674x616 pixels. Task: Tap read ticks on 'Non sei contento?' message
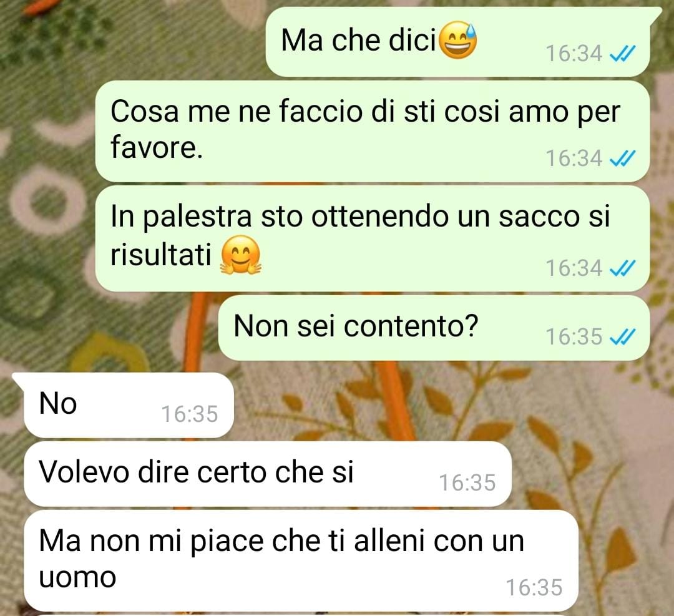[x=623, y=337]
